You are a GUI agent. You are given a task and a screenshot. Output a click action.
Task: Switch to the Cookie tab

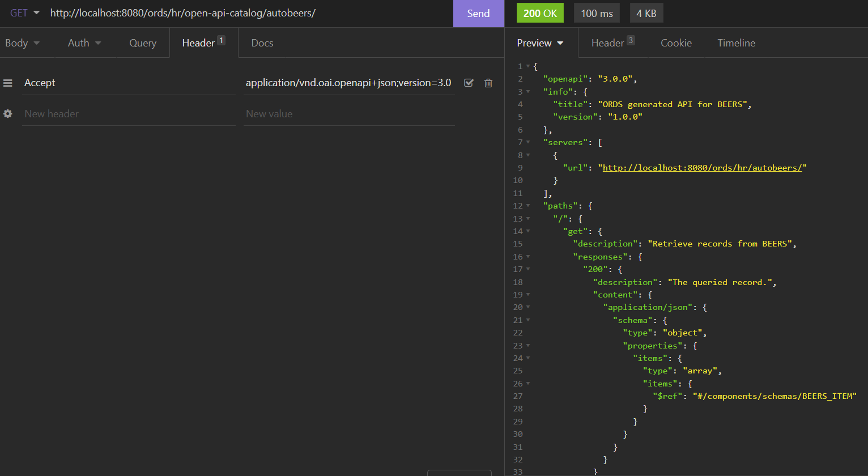676,43
